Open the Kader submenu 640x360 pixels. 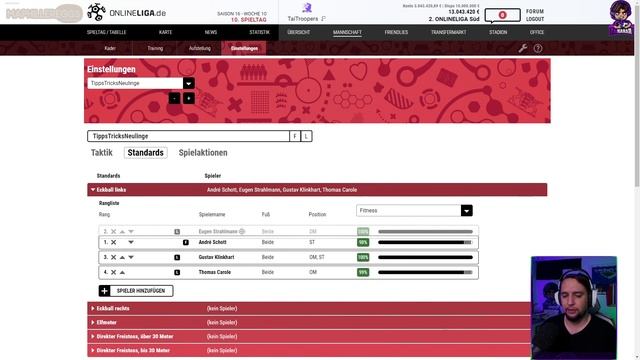(110, 48)
